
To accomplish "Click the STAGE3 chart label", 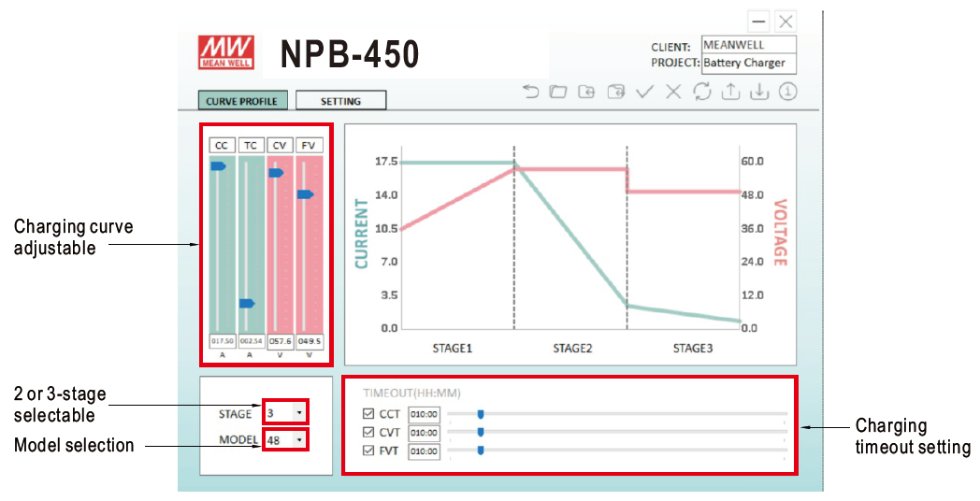I will click(693, 349).
